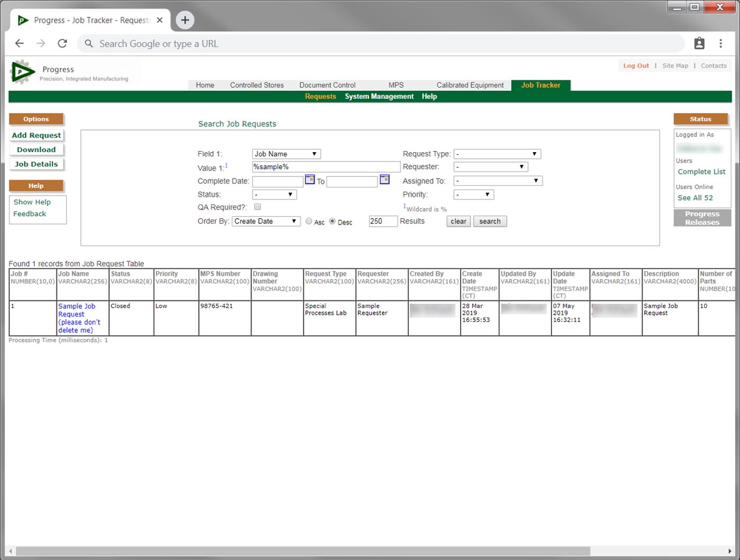Open the System Management submenu
740x560 pixels.
point(379,97)
